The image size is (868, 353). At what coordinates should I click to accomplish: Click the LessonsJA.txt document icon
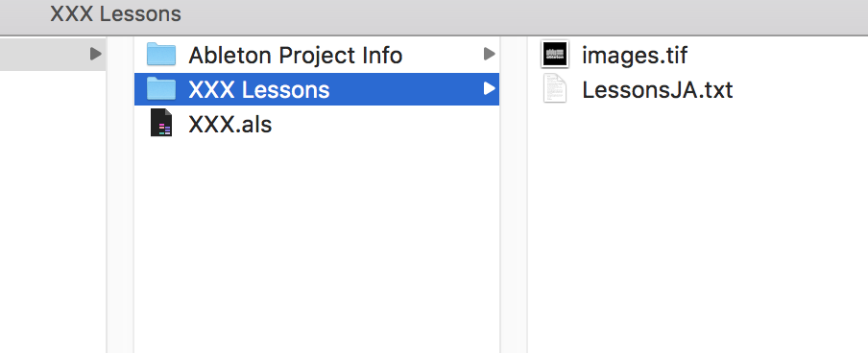[x=555, y=89]
